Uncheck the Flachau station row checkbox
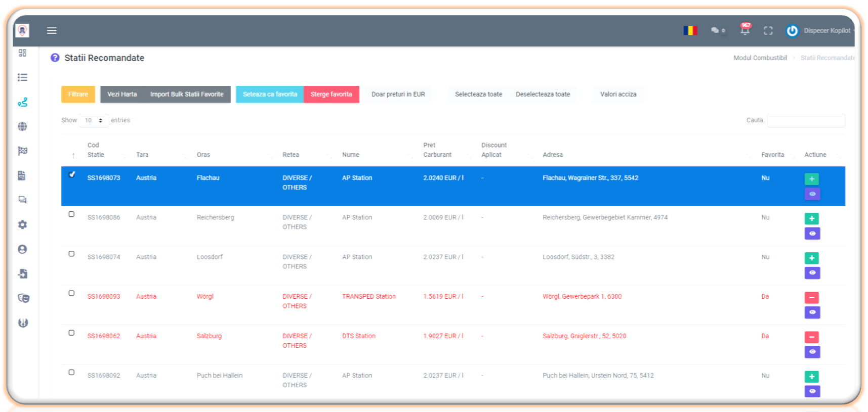The image size is (868, 412). 72,174
